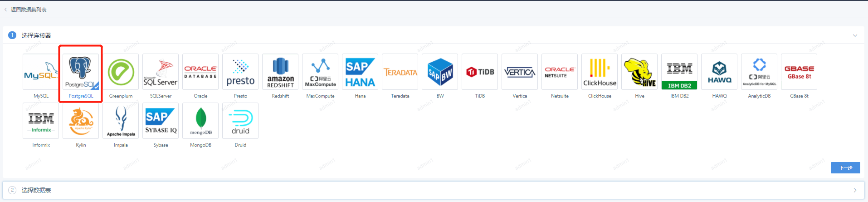This screenshot has height=202, width=868.
Task: Select the MySQL connector icon
Action: [41, 72]
